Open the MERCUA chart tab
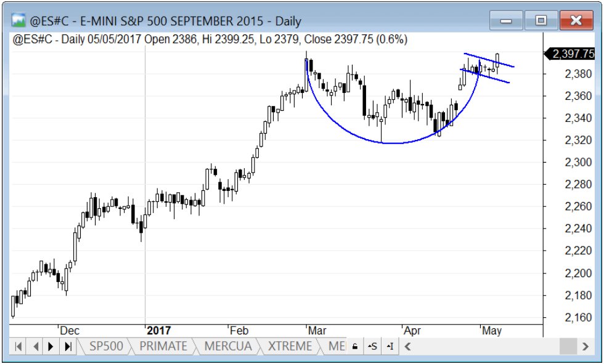604x364 pixels. (x=227, y=346)
